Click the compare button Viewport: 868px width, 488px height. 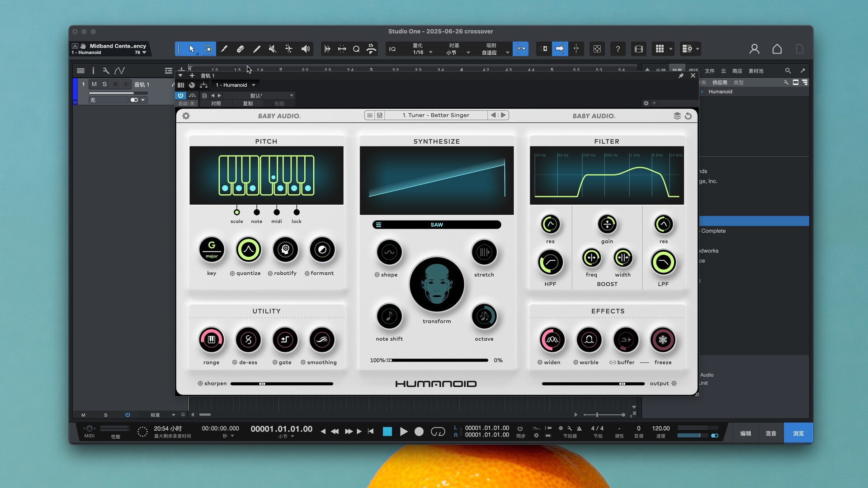[216, 103]
